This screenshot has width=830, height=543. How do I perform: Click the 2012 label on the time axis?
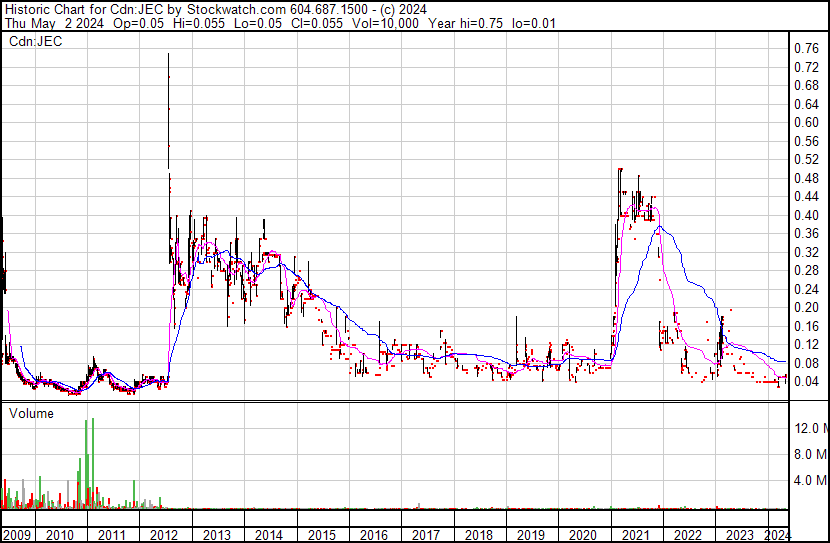pyautogui.click(x=164, y=535)
